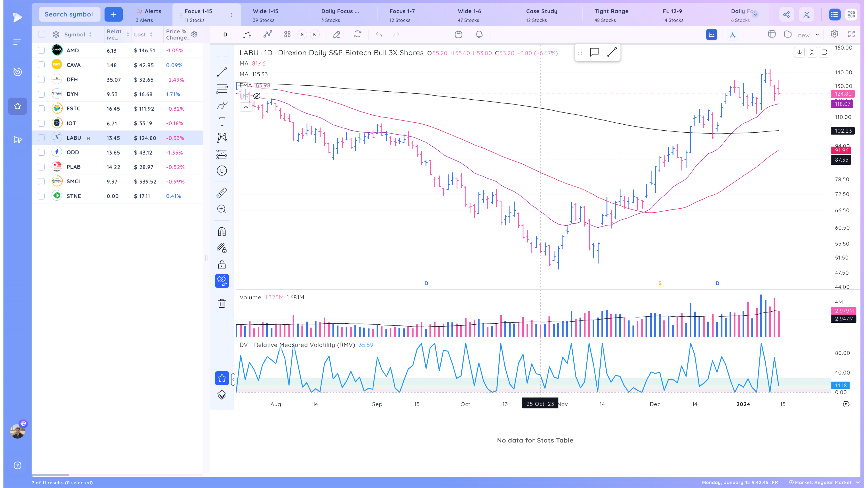Open the bar chart style selector

point(247,34)
